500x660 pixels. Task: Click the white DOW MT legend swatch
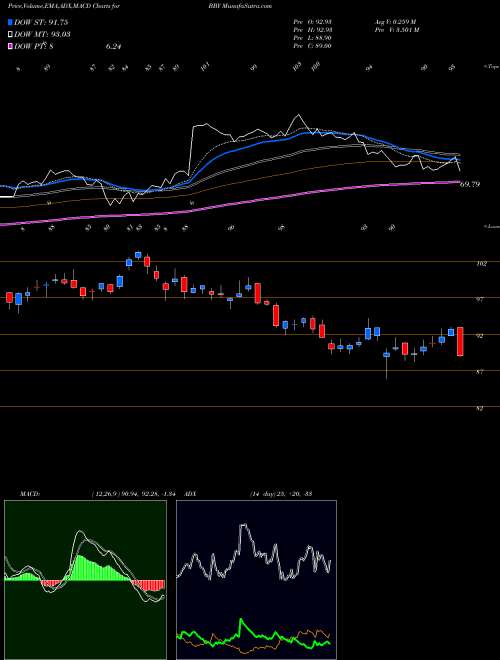pos(11,34)
